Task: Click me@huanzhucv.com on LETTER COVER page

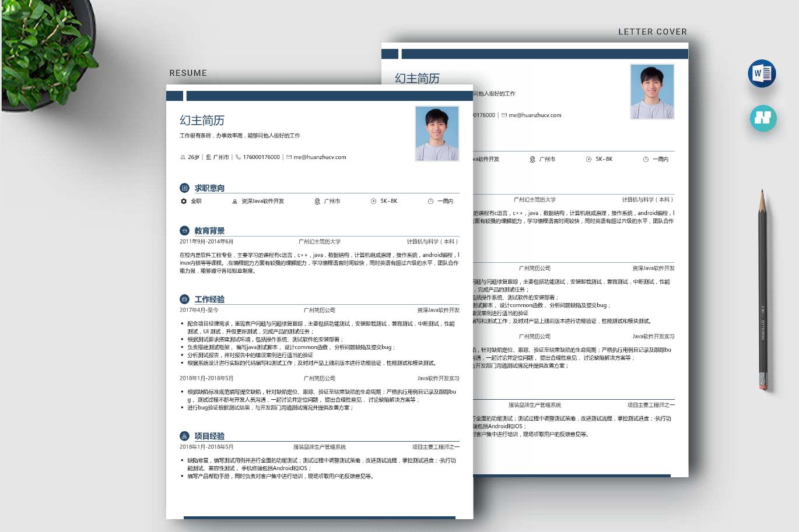Action: click(x=535, y=115)
